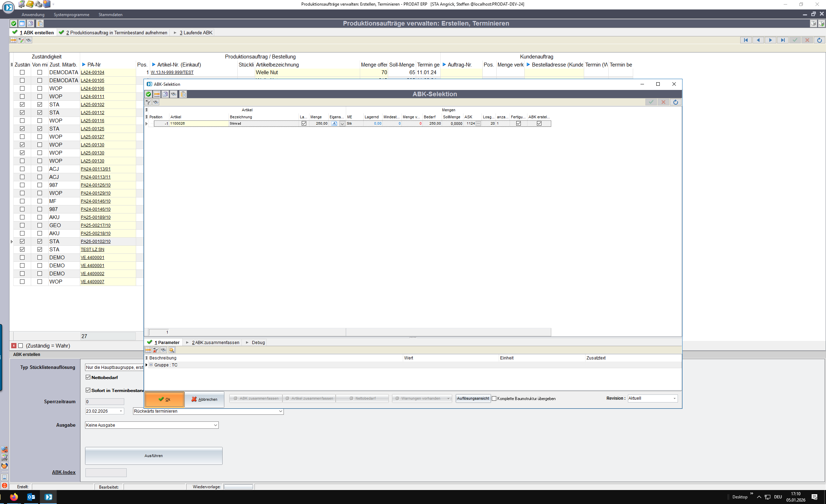Click the binoculars search icon in ABK-Selektion toolbar
The height and width of the screenshot is (504, 826).
click(x=174, y=94)
